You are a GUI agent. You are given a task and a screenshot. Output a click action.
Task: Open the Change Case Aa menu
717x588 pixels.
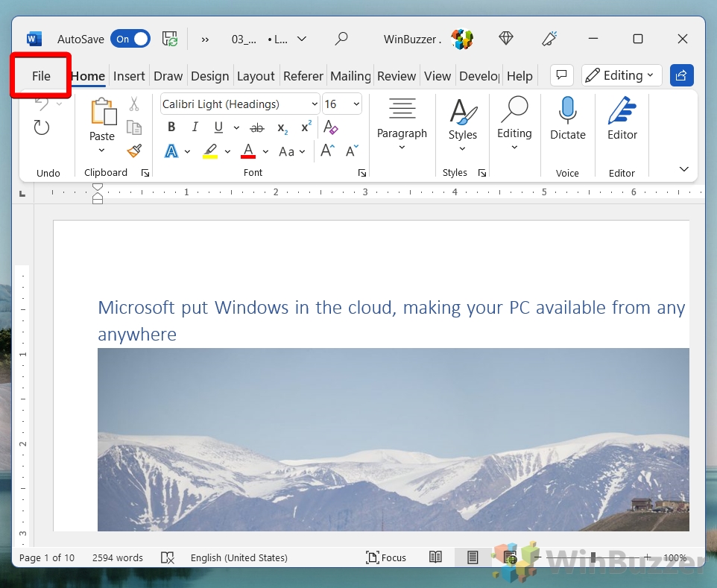click(291, 151)
